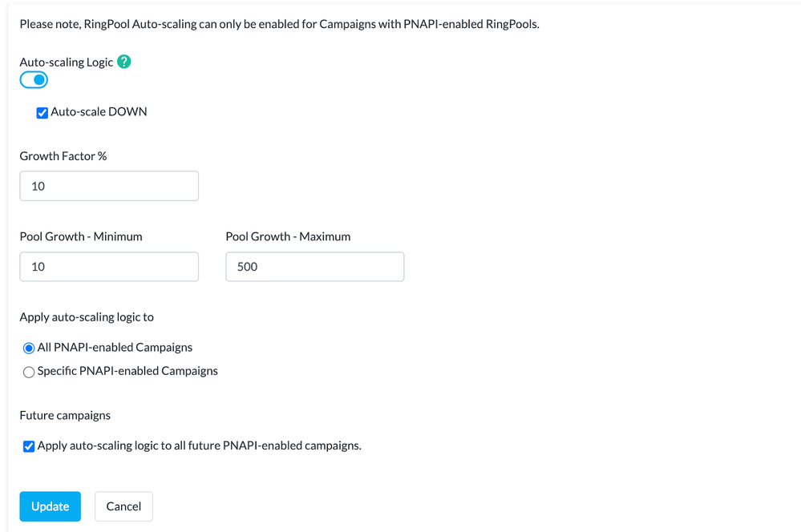The width and height of the screenshot is (801, 532).
Task: Click the Cancel button
Action: 123,506
